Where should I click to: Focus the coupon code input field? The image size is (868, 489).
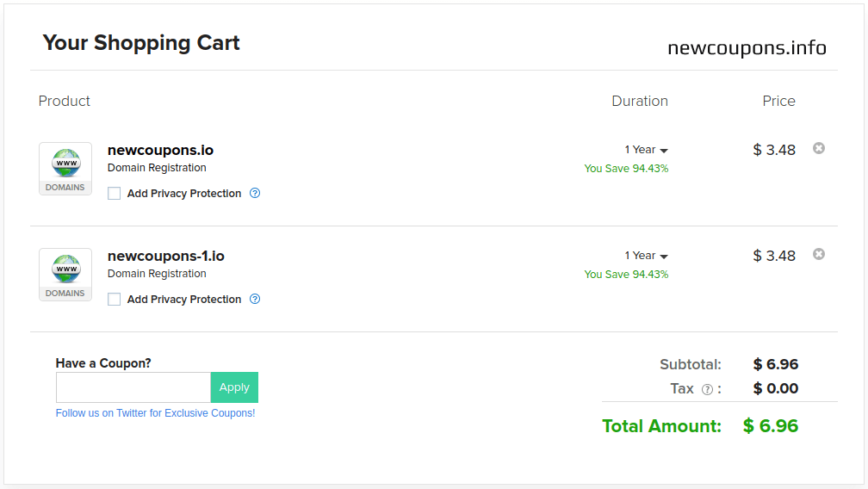[133, 387]
